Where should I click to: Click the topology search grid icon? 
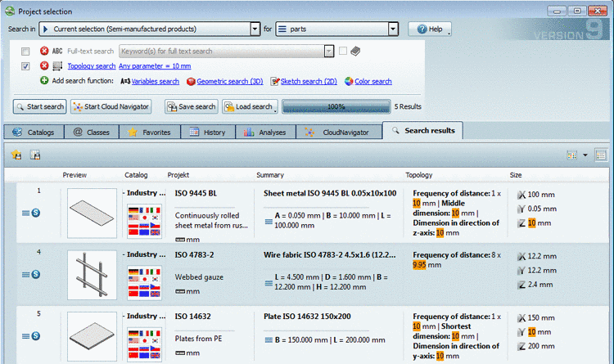(x=57, y=65)
